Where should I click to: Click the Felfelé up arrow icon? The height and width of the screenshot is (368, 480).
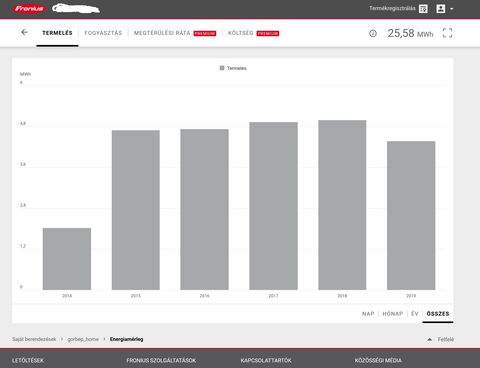(430, 339)
